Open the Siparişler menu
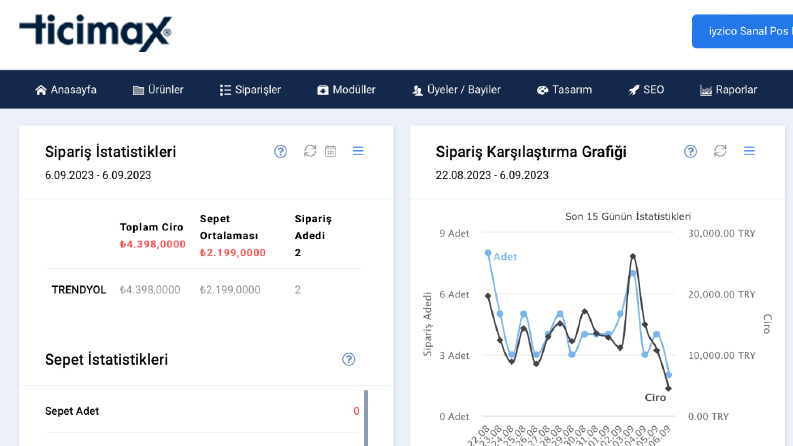The height and width of the screenshot is (446, 793). point(250,90)
